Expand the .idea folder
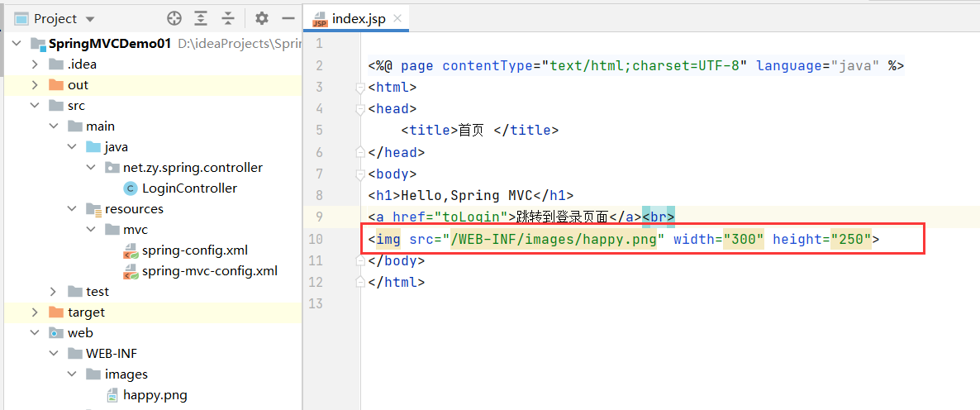980x410 pixels. click(36, 64)
